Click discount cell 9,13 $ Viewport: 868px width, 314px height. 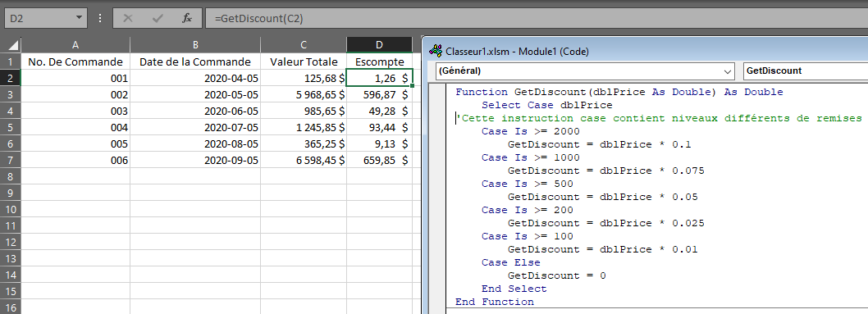(x=379, y=143)
